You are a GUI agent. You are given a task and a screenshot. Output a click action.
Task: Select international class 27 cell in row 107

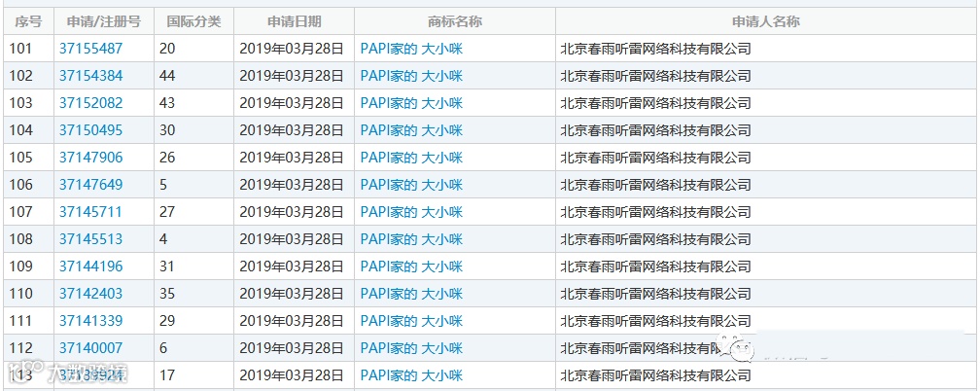[x=193, y=212]
